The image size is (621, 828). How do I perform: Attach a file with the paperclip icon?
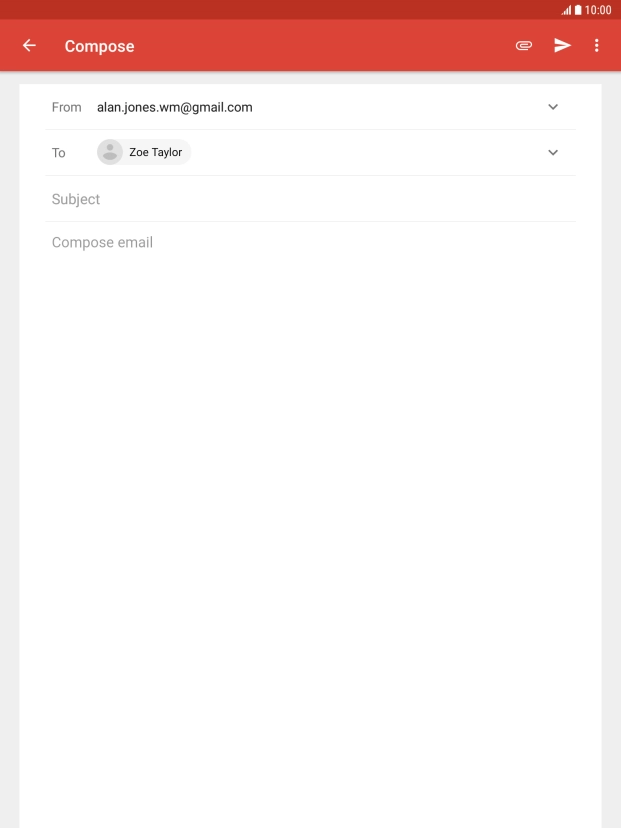[524, 45]
